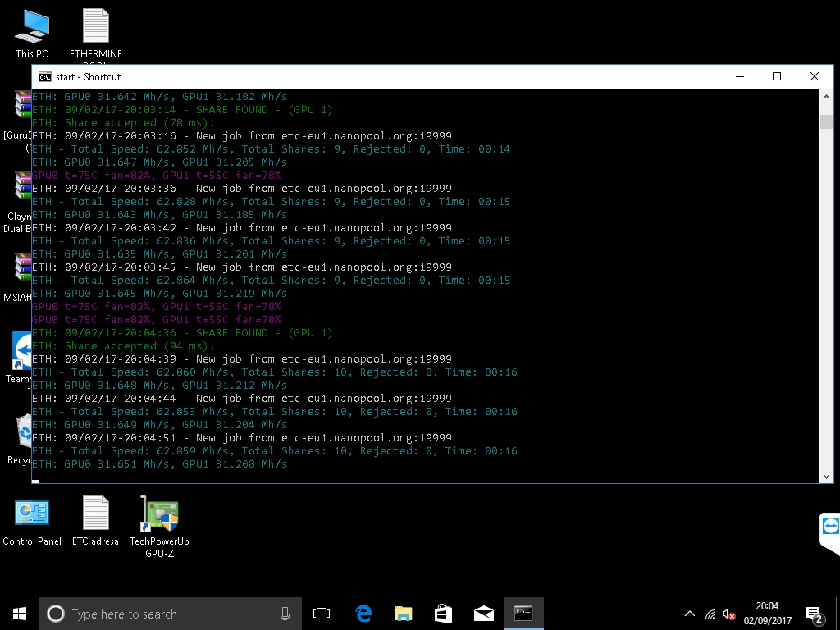Show hidden system tray icons

tap(689, 614)
